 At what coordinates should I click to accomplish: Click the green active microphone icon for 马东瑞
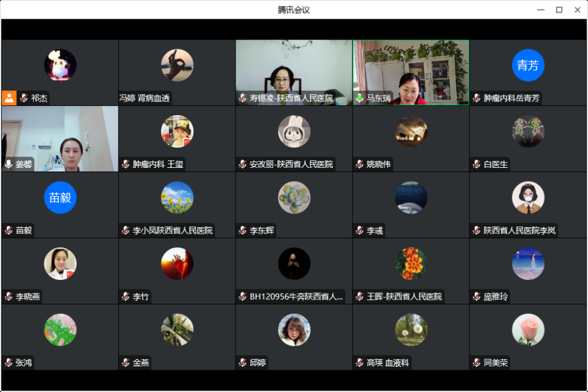point(359,98)
